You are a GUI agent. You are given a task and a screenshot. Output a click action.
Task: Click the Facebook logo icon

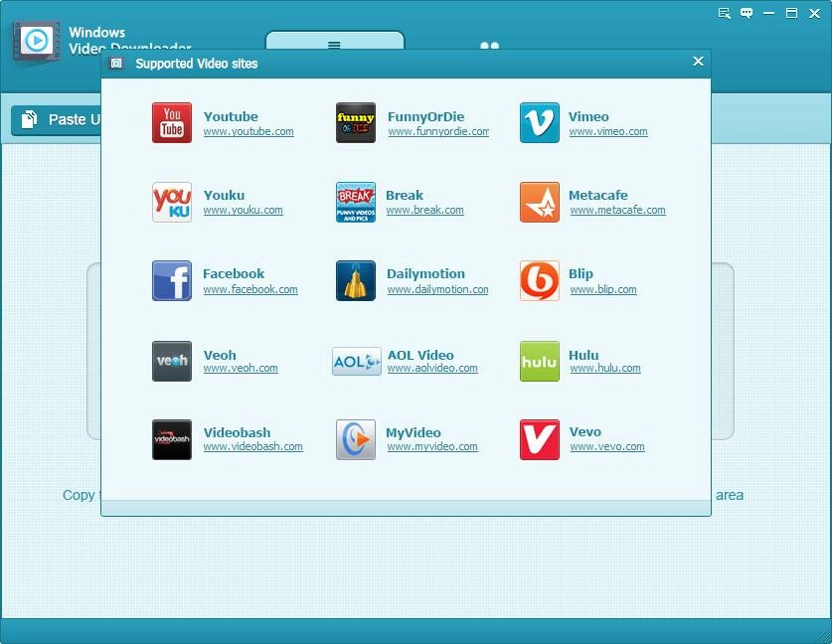pos(172,280)
